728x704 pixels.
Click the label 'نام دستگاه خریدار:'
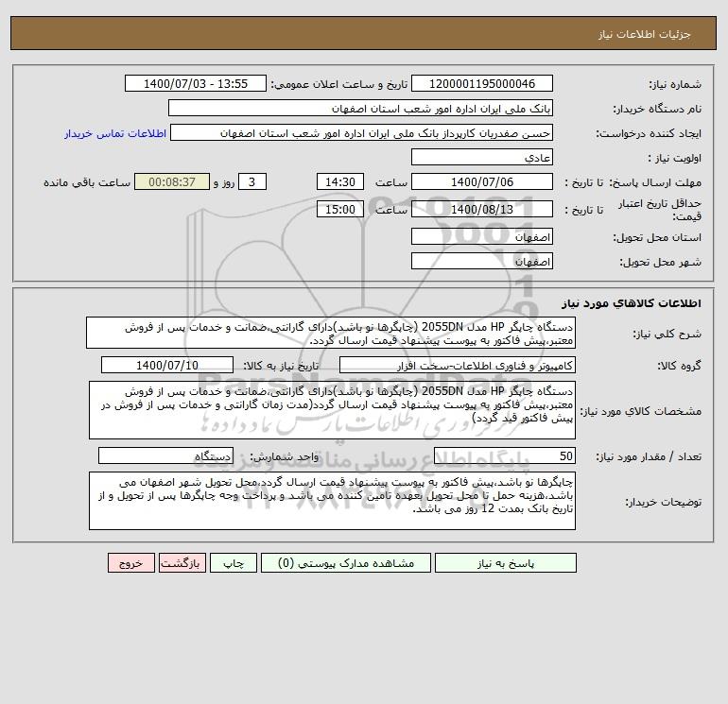[657, 109]
